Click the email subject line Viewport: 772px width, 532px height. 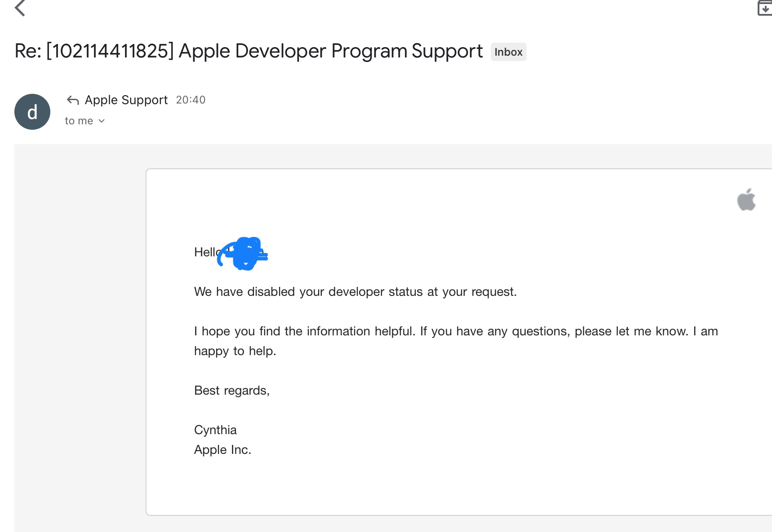coord(247,51)
